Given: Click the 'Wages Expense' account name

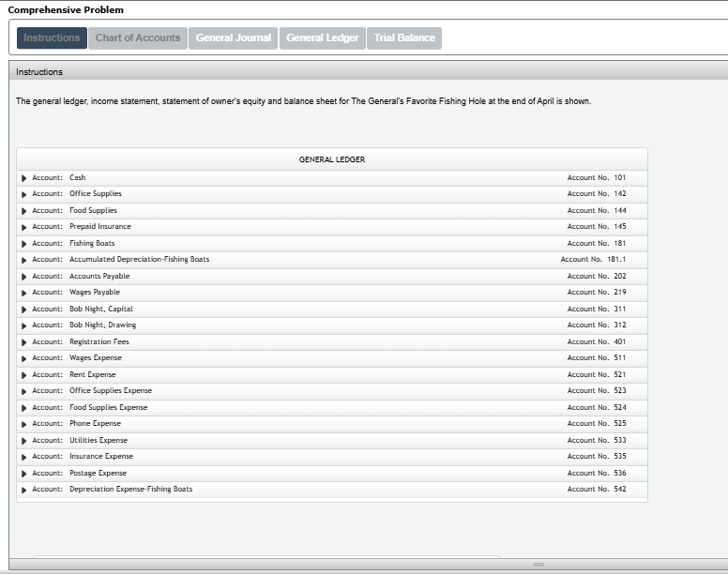Looking at the screenshot, I should [x=96, y=358].
